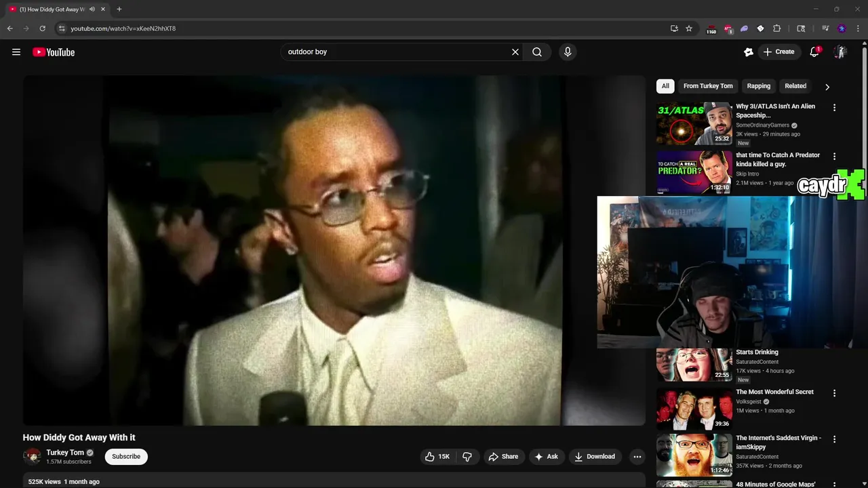Select the Related filter chip
This screenshot has width=868, height=488.
coord(795,86)
